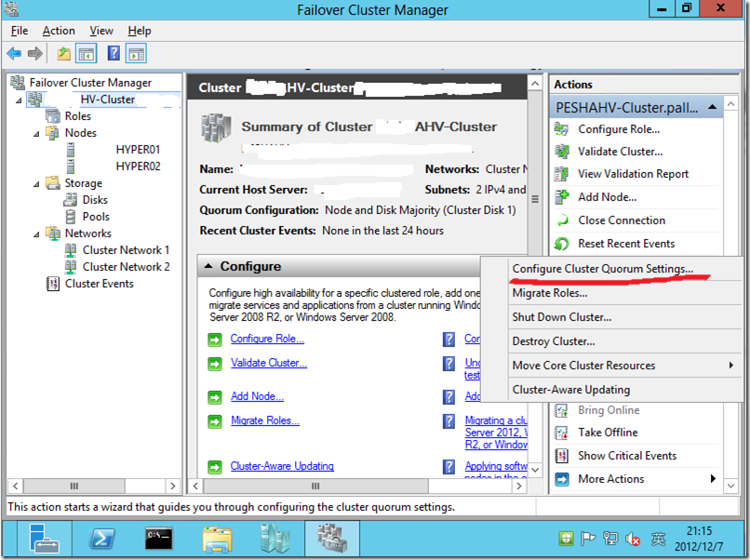Screen dimensions: 750x560
Task: Click Migrate Roles link in center pane
Action: point(265,420)
